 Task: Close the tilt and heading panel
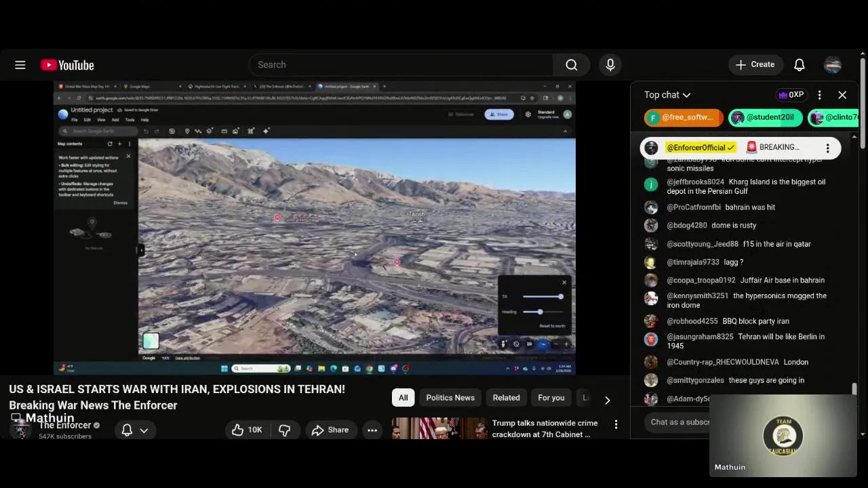coord(564,283)
